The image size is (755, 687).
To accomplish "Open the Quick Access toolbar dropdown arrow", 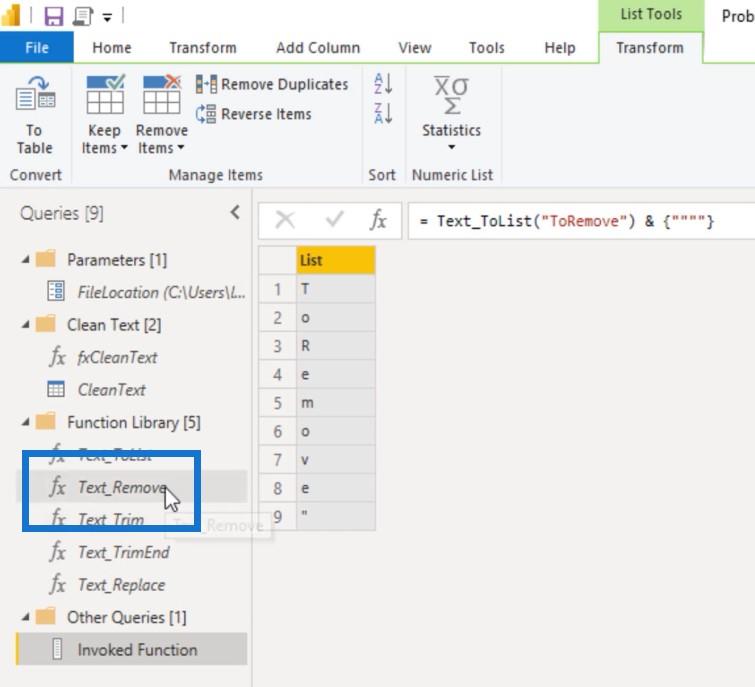I will (107, 18).
